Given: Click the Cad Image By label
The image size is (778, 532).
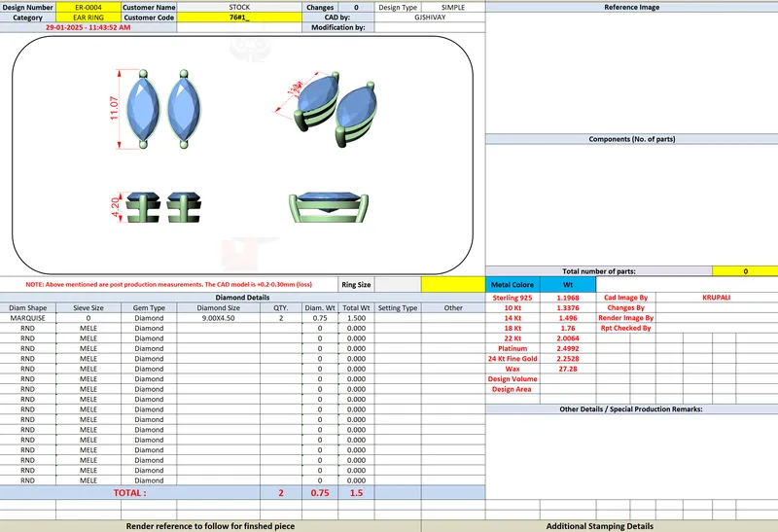Looking at the screenshot, I should [x=625, y=298].
